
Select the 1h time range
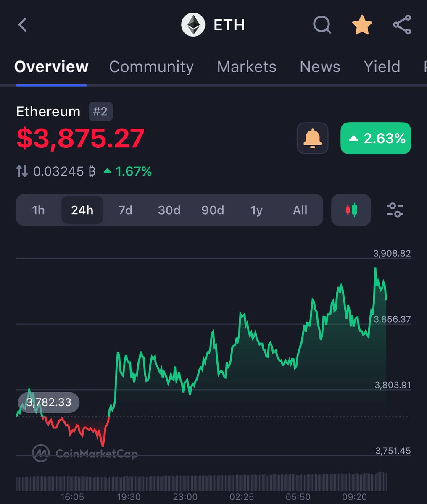(39, 210)
